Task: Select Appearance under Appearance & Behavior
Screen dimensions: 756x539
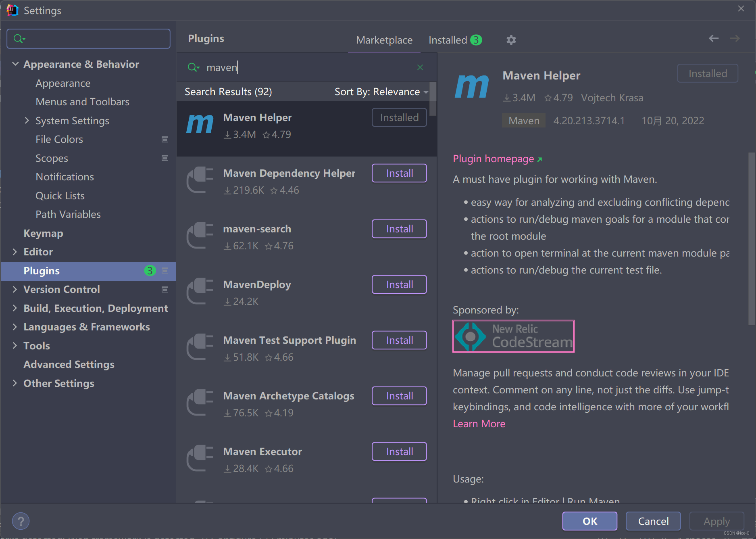Action: tap(63, 83)
